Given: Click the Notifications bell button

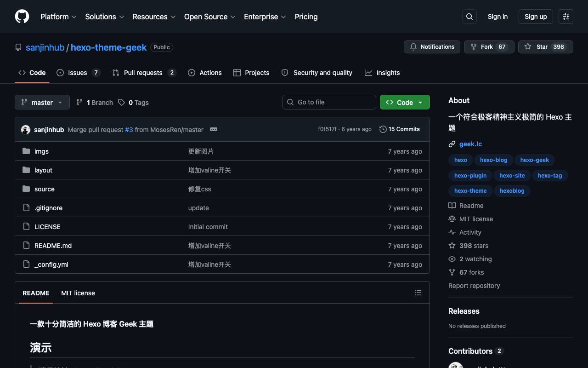Looking at the screenshot, I should pyautogui.click(x=432, y=47).
